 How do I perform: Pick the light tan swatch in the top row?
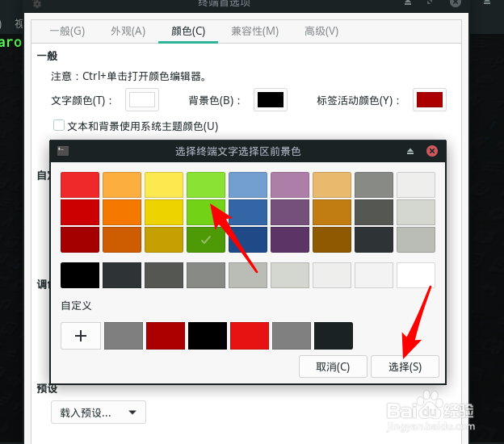coord(332,185)
